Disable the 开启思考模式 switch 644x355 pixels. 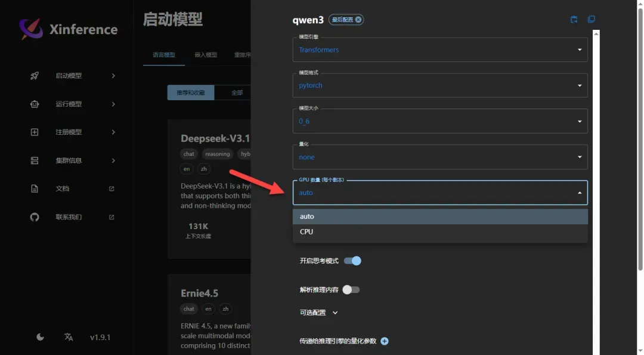(353, 261)
